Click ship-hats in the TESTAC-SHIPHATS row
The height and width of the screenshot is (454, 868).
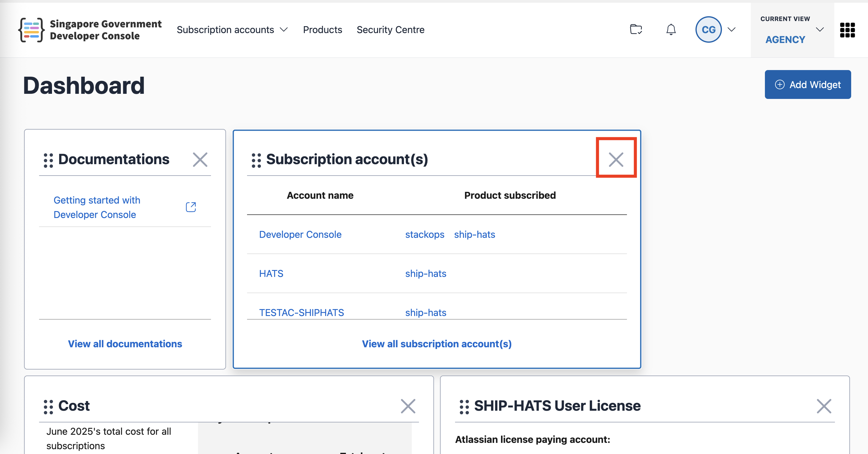tap(426, 312)
